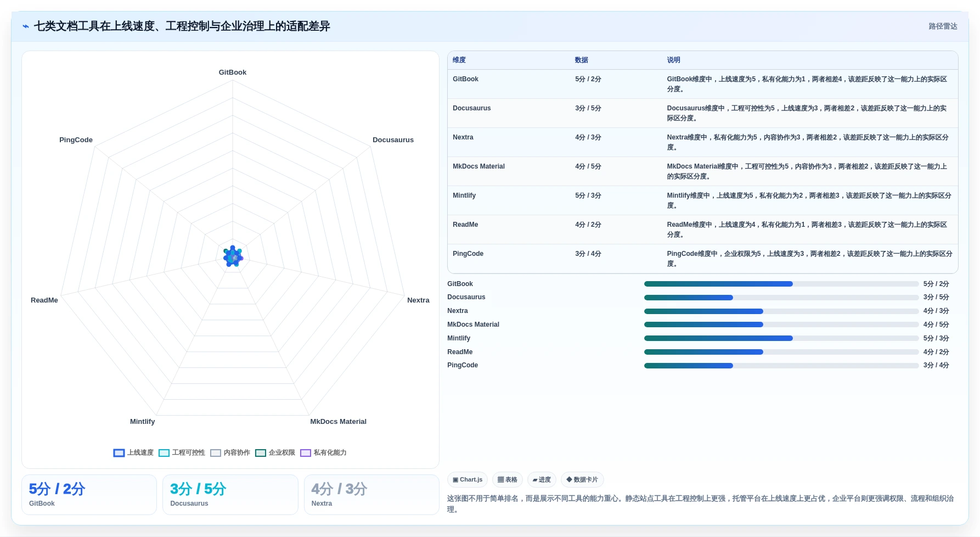The image size is (980, 537).
Task: Toggle the 上线速度 legend swatch
Action: [x=119, y=453]
